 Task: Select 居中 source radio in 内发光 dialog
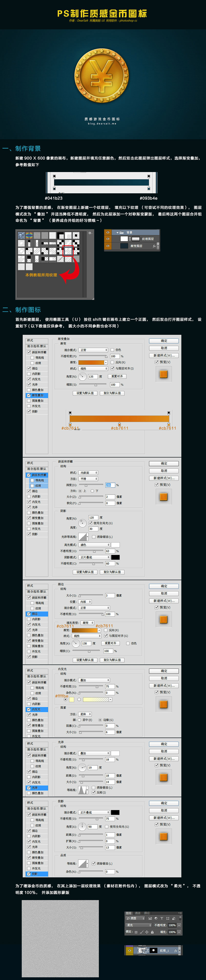pyautogui.click(x=80, y=720)
